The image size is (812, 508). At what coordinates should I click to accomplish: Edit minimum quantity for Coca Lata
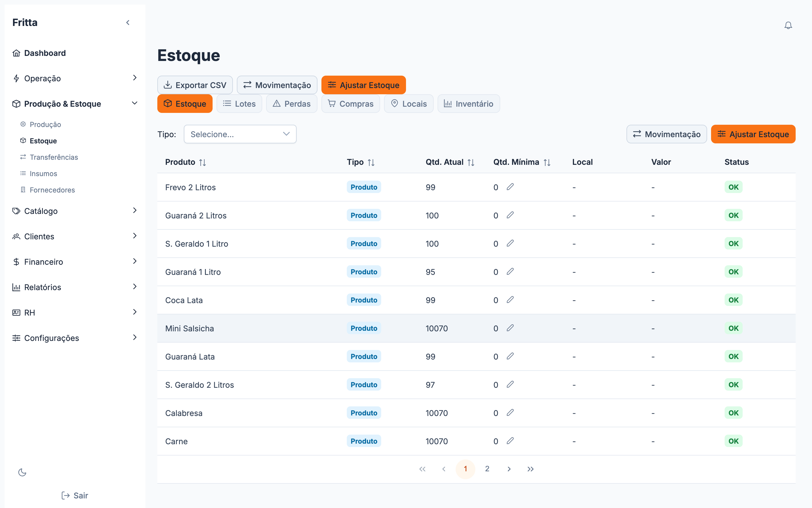point(510,300)
